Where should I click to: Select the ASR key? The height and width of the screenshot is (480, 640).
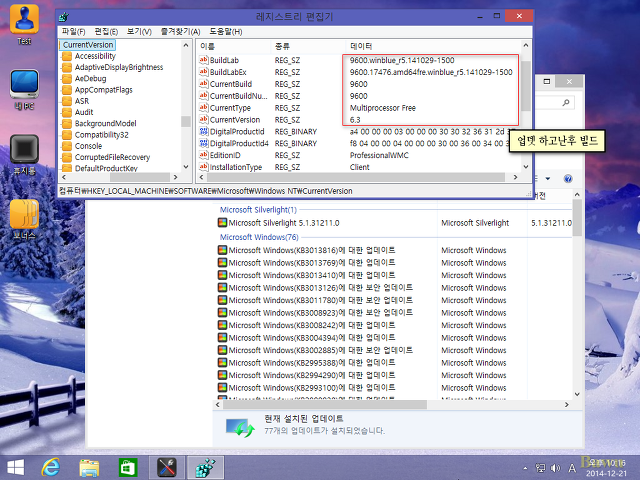coord(82,101)
